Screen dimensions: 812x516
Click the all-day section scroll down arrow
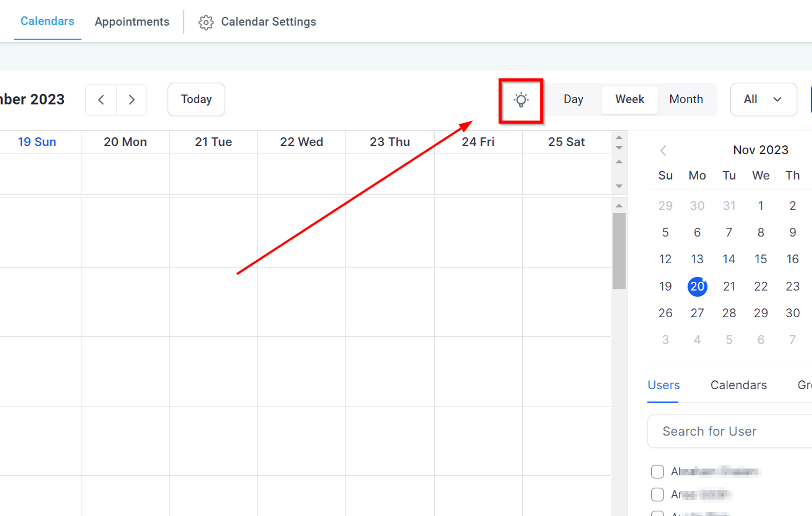[619, 186]
